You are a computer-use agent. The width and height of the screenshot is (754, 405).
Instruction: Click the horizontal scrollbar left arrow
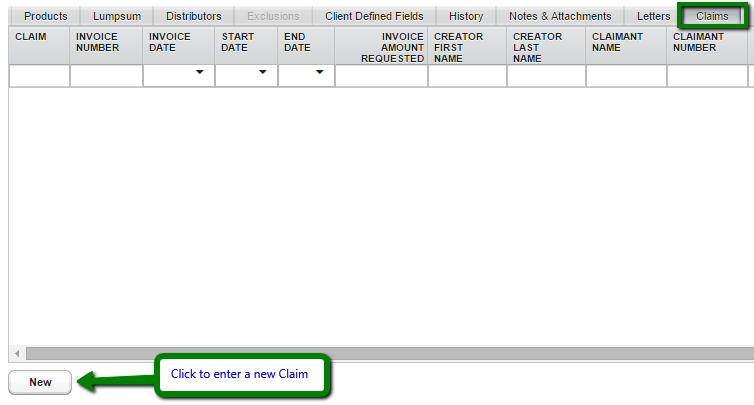pos(16,354)
